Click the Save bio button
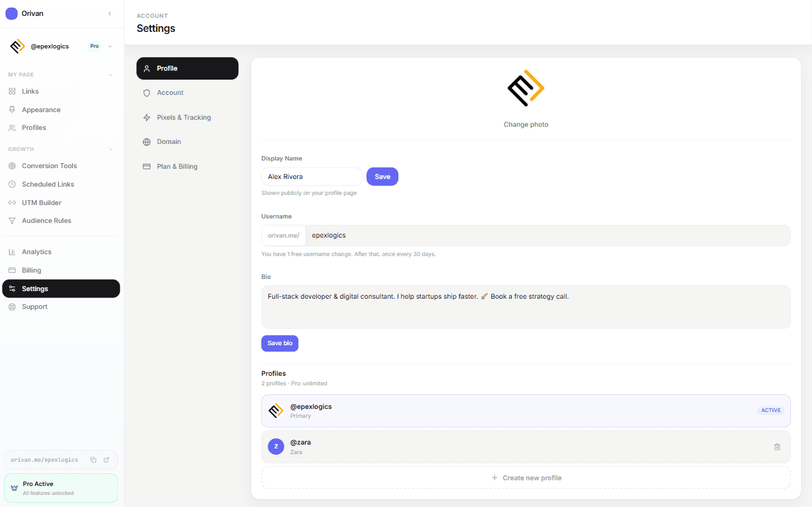The height and width of the screenshot is (507, 812). pyautogui.click(x=280, y=343)
